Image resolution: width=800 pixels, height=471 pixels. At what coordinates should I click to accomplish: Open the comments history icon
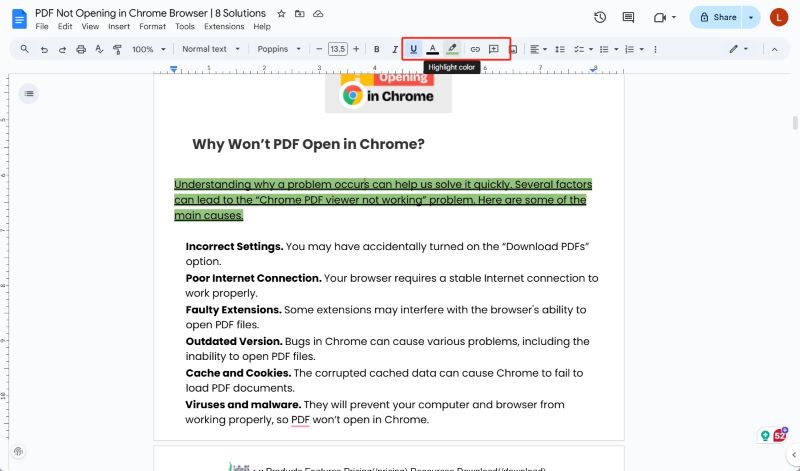[628, 17]
